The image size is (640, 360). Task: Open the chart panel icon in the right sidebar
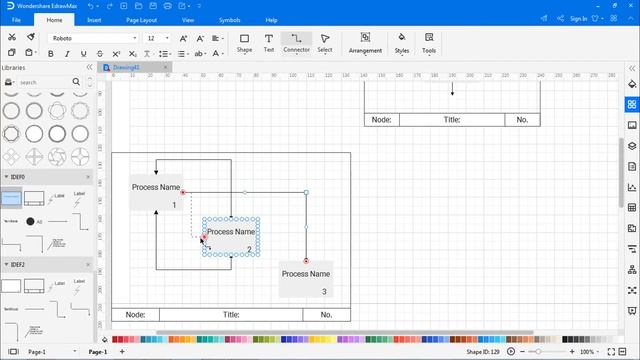pos(632,187)
